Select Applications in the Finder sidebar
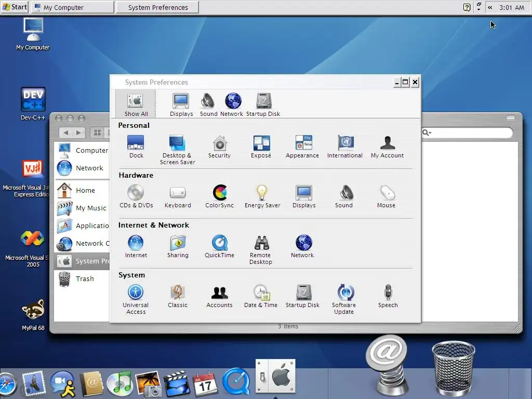 tap(83, 225)
